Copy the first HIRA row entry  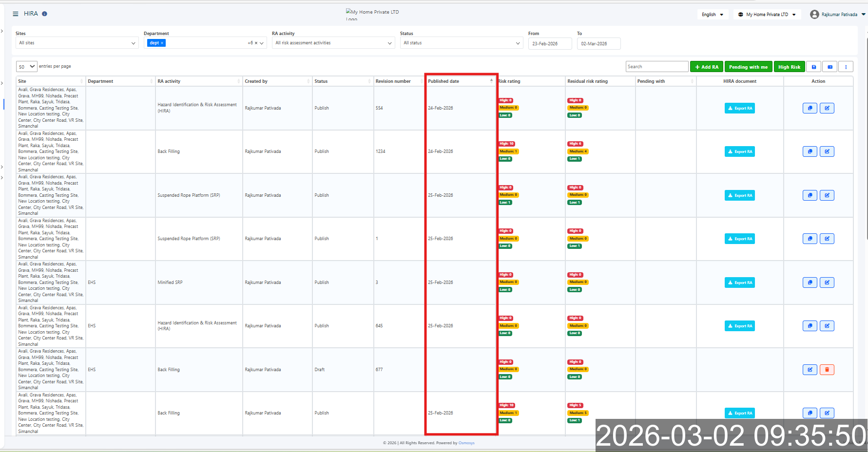[x=810, y=108]
